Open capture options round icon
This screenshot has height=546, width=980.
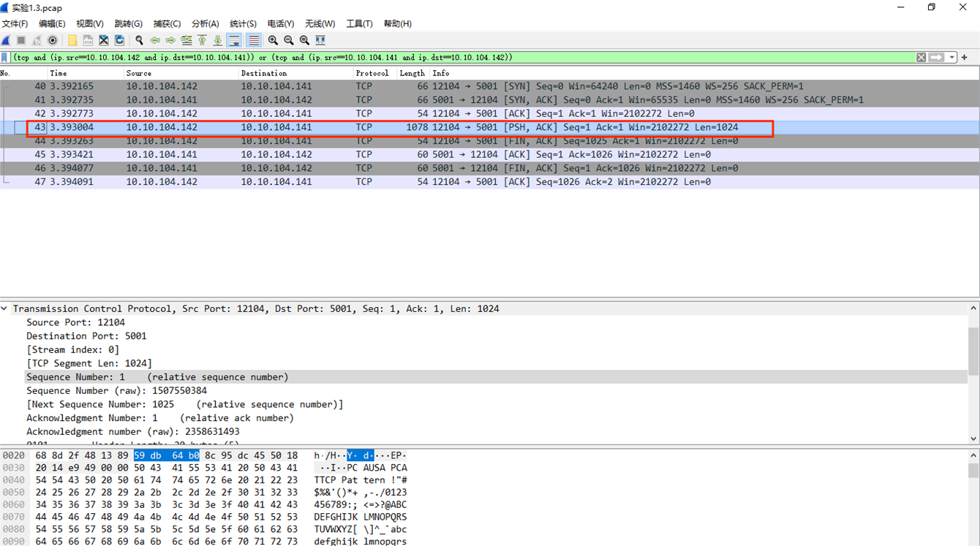(x=53, y=40)
